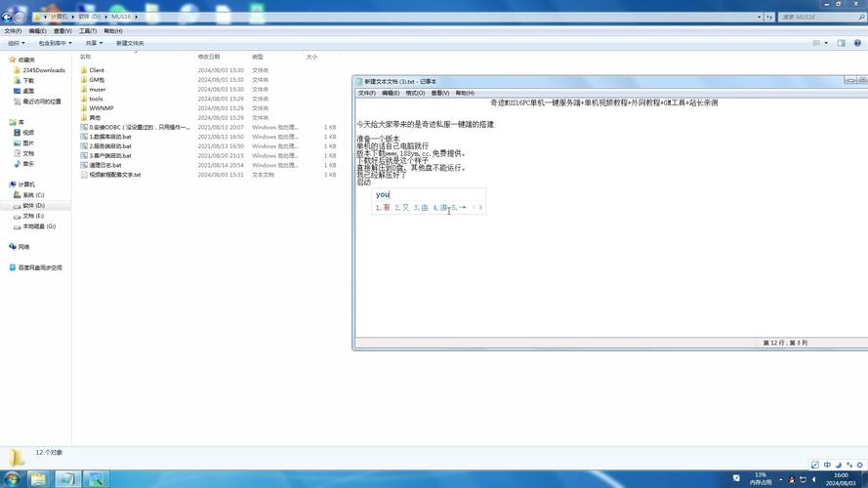Toggle the 中 Chinese input mode indicator
This screenshot has width=868, height=488.
pyautogui.click(x=827, y=465)
